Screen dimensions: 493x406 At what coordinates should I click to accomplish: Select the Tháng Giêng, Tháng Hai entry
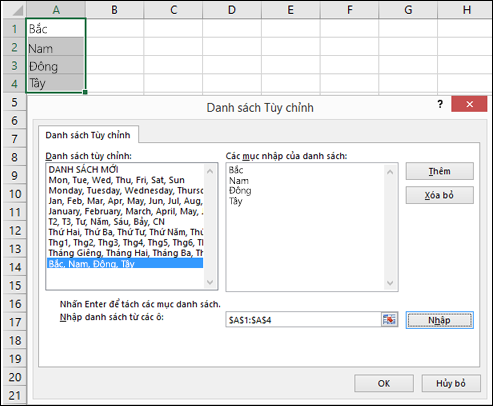point(125,253)
